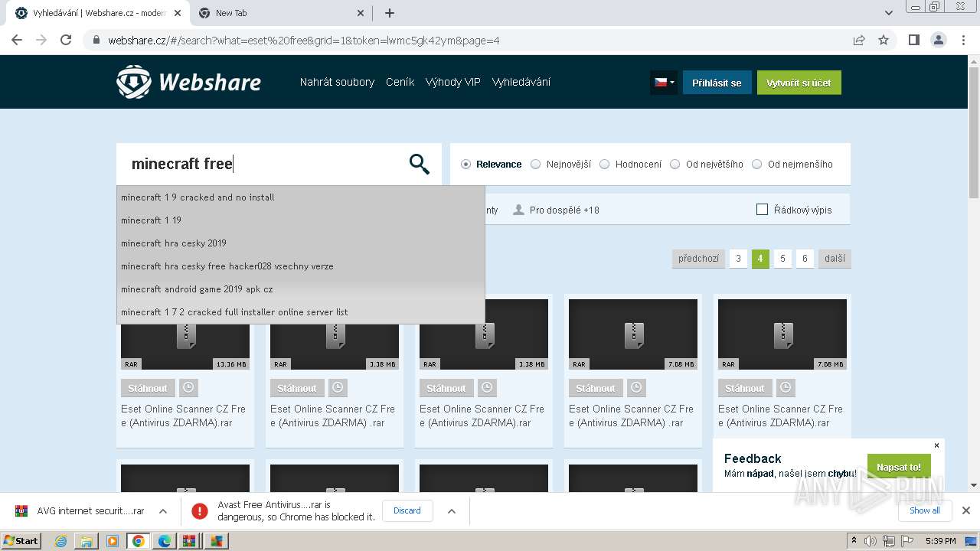Image resolution: width=980 pixels, height=551 pixels.
Task: Click the volume icon in the system tray
Action: click(871, 541)
